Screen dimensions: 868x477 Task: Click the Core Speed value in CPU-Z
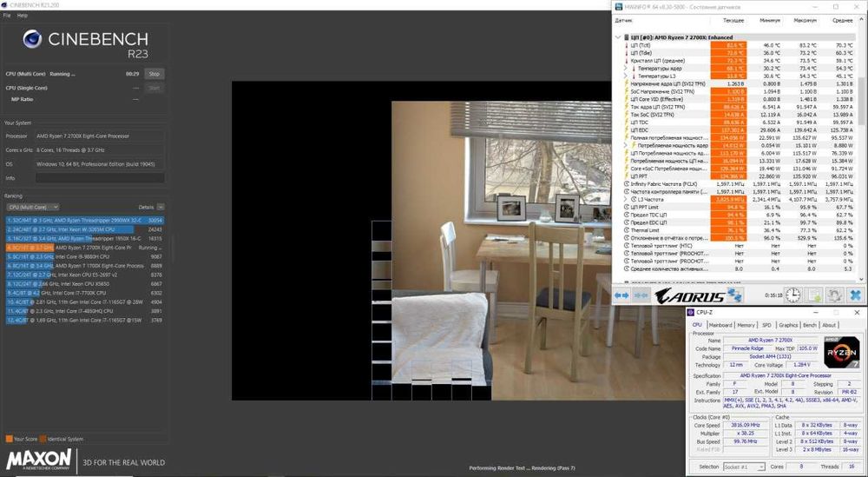pyautogui.click(x=746, y=425)
